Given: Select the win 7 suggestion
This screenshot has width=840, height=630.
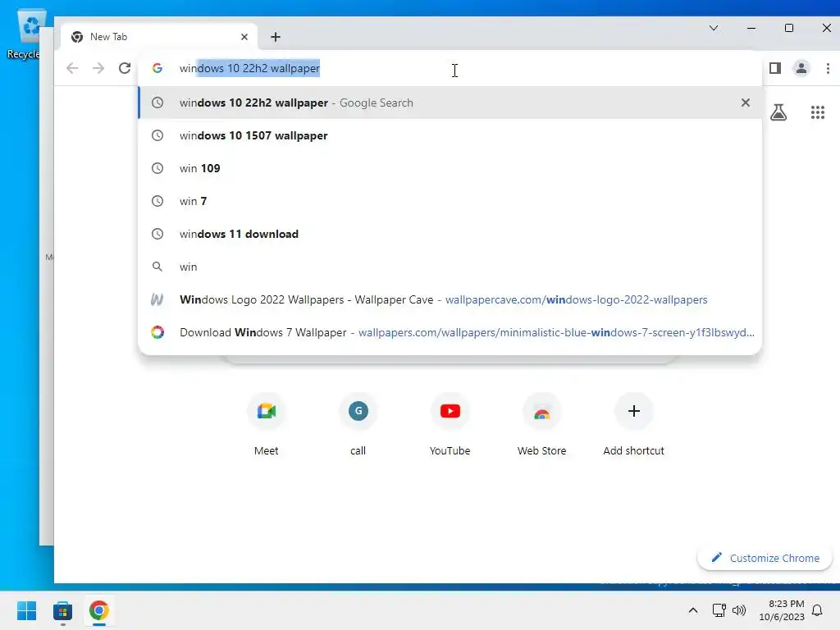Looking at the screenshot, I should pos(450,201).
